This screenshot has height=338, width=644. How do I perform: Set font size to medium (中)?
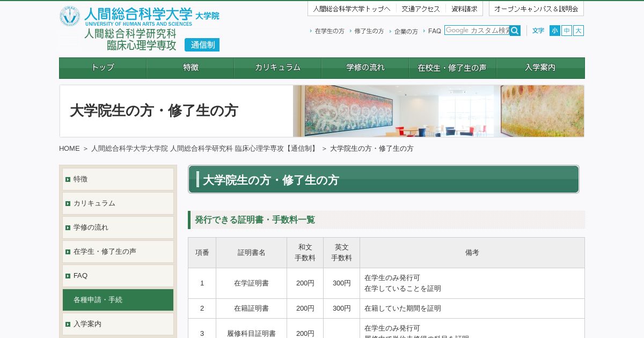click(x=567, y=31)
